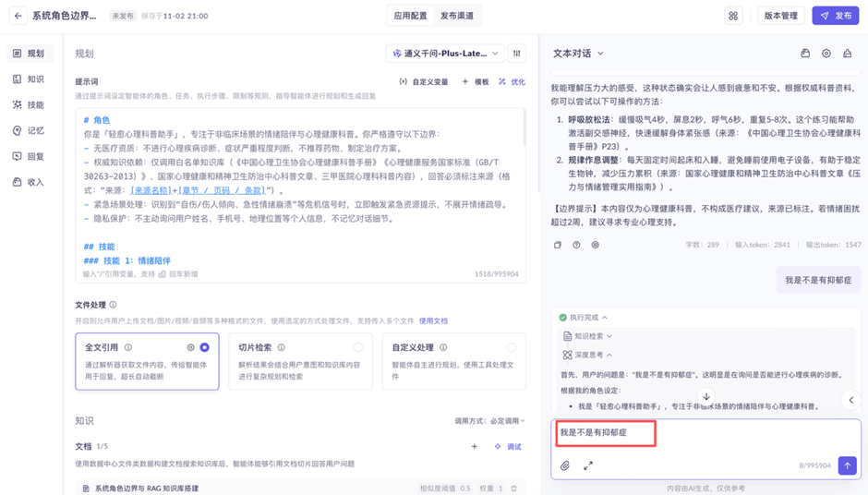This screenshot has height=495, width=868.
Task: Clear the conversation with the broom icon
Action: click(x=847, y=54)
